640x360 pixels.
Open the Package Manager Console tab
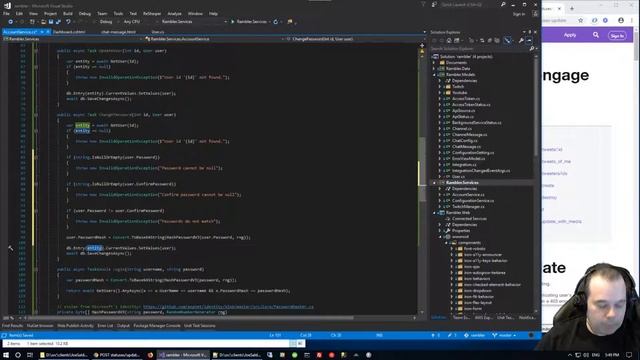157,326
